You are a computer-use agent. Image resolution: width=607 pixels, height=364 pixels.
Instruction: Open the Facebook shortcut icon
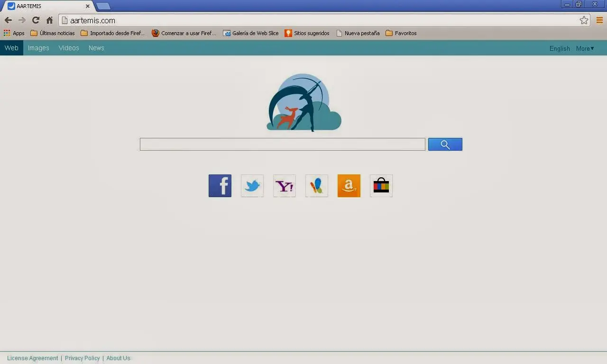220,186
